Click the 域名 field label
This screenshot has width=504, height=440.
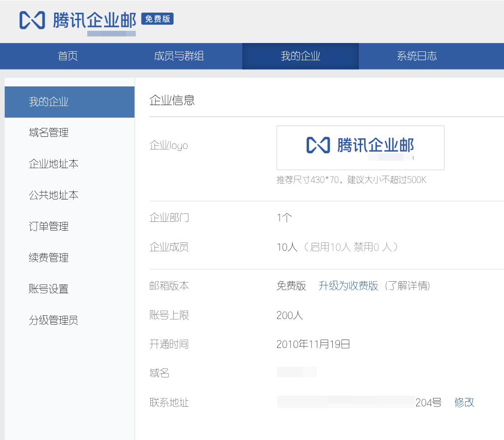click(x=159, y=373)
